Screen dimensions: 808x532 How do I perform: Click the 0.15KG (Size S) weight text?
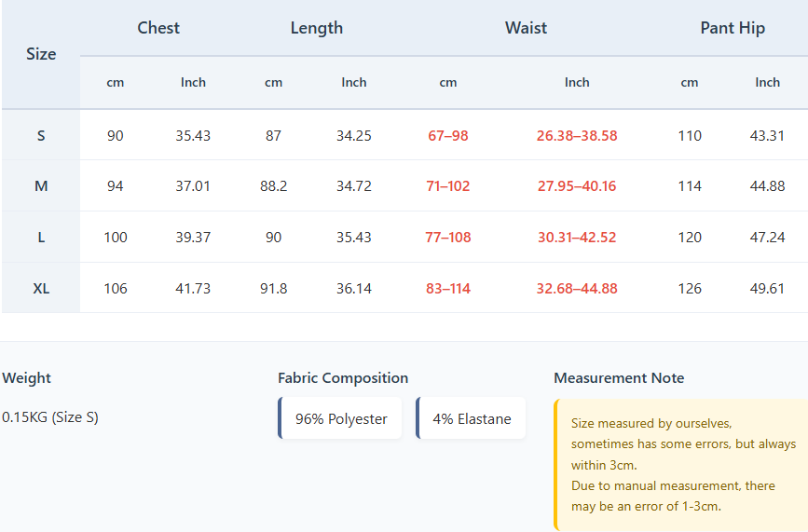[50, 417]
